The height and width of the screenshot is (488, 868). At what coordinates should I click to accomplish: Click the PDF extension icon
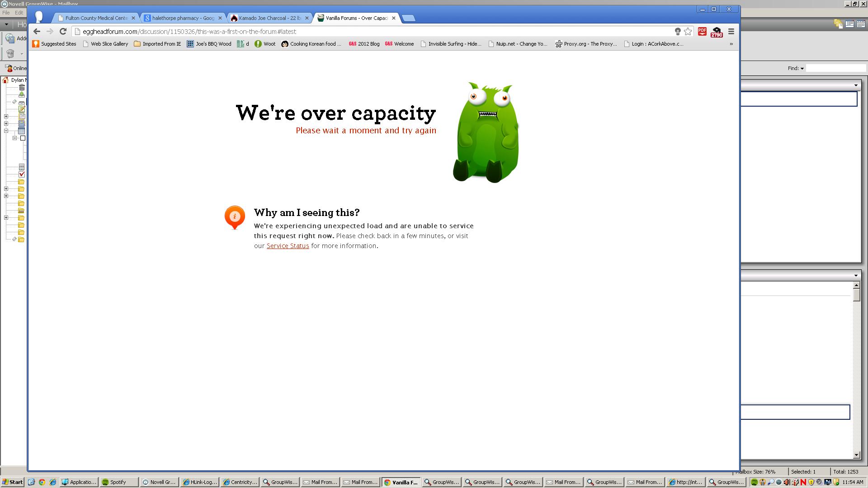[x=702, y=31]
